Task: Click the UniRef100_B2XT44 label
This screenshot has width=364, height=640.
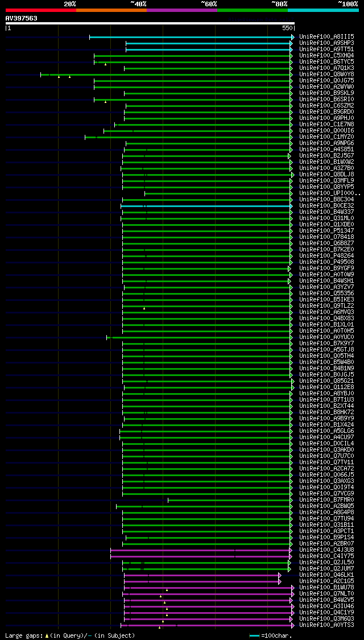Action: pos(326,406)
